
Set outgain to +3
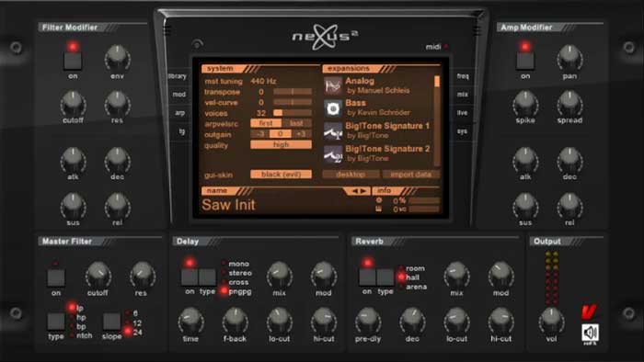point(302,134)
